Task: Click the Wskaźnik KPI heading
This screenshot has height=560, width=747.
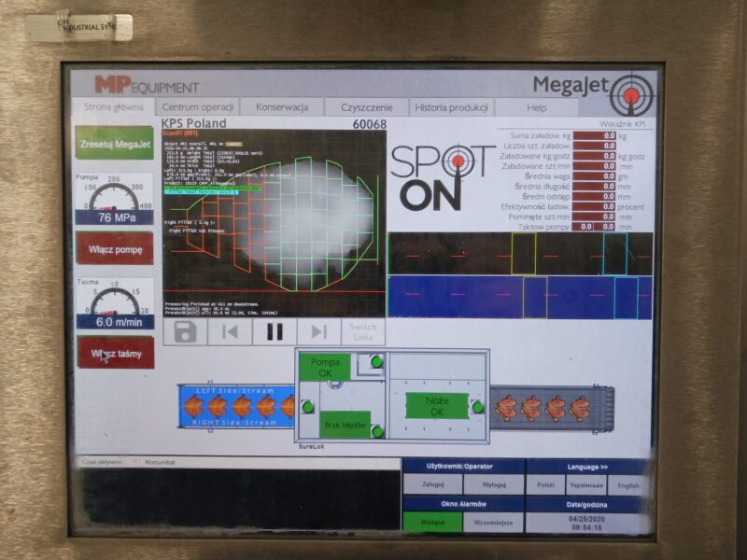Action: (622, 124)
